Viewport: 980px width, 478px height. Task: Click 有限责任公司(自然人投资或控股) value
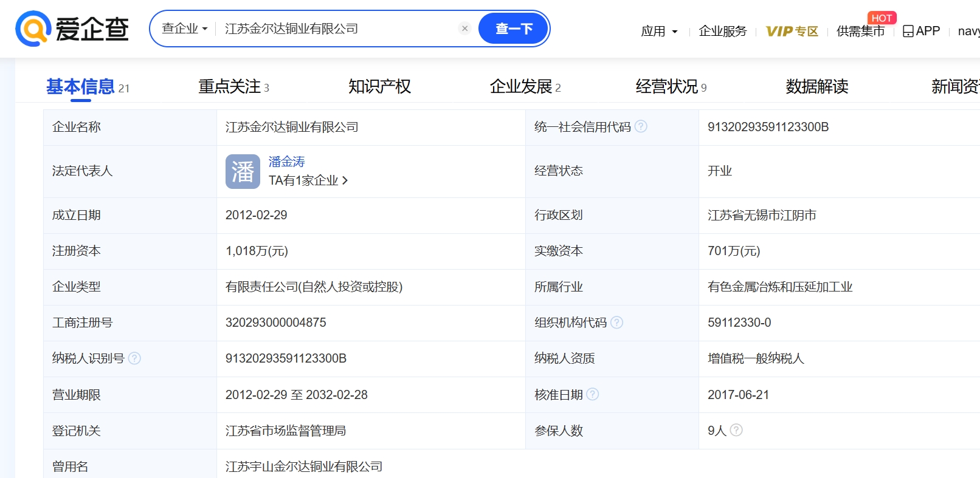[314, 287]
